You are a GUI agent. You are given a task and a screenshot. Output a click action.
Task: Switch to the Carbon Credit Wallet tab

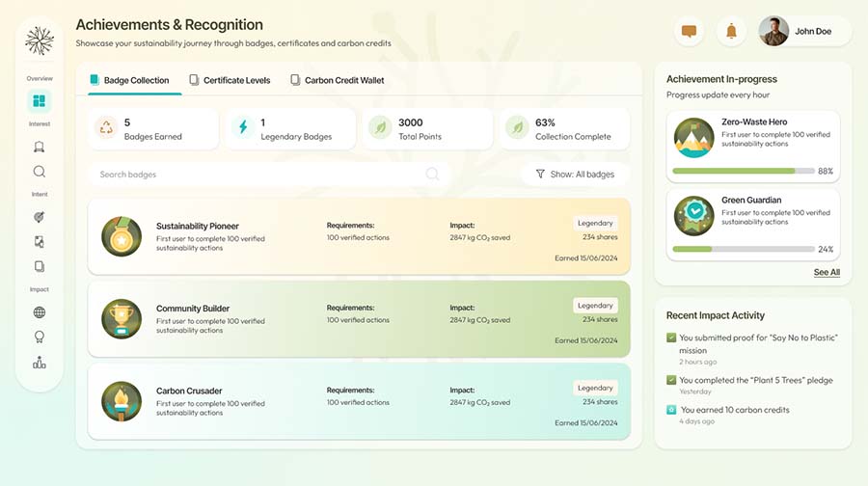pyautogui.click(x=337, y=80)
